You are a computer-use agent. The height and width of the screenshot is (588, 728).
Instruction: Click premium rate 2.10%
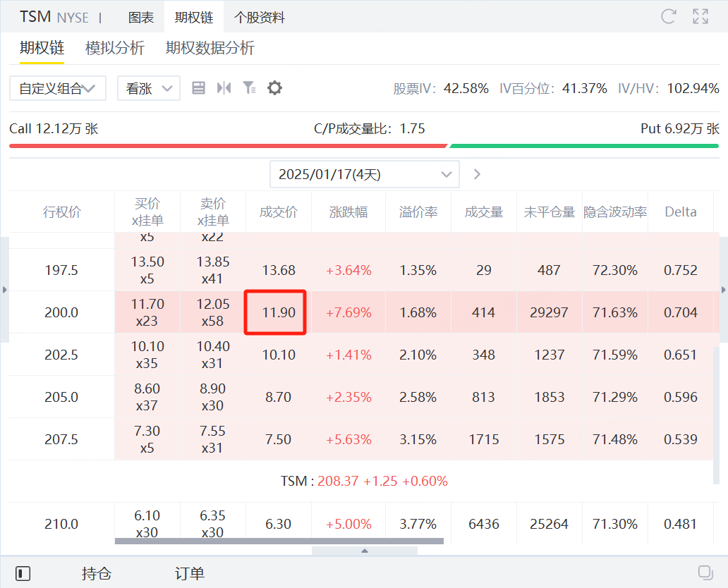(x=418, y=355)
